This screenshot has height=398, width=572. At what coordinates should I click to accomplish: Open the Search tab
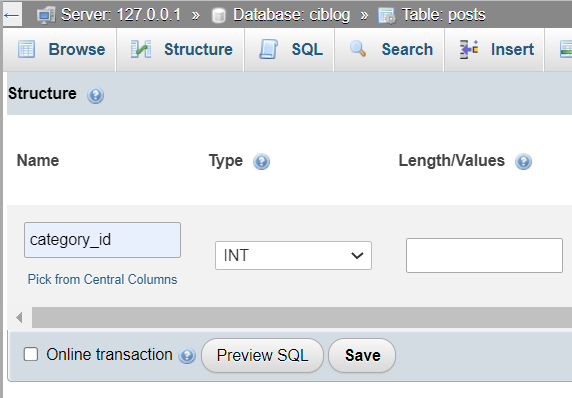tap(390, 50)
